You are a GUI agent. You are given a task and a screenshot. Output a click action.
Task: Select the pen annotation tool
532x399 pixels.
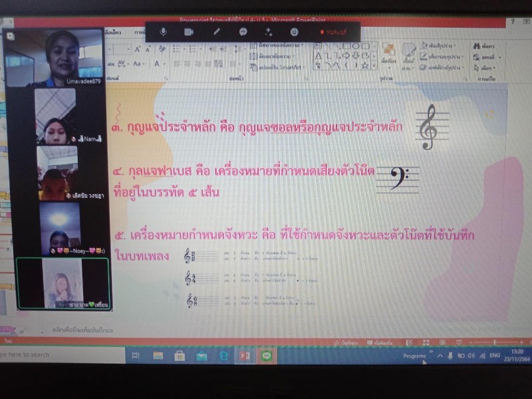click(216, 32)
